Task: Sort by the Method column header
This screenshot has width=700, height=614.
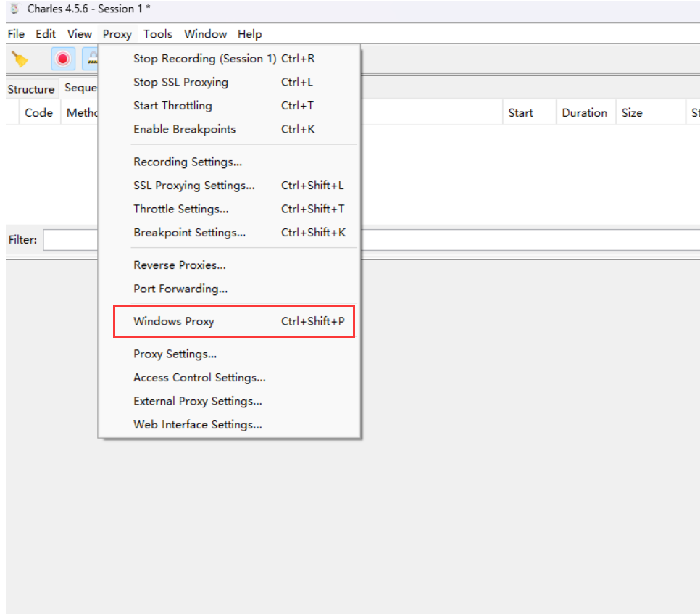Action: 80,113
